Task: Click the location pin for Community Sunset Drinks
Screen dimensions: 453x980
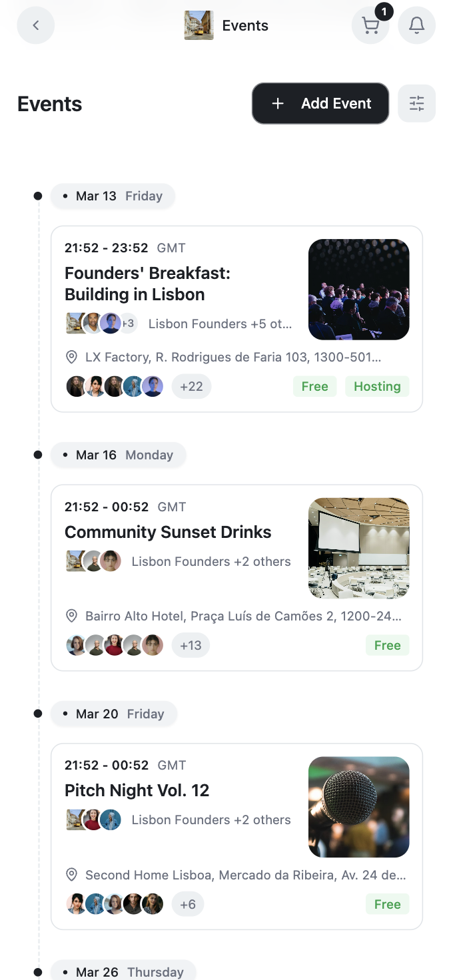Action: (x=71, y=616)
